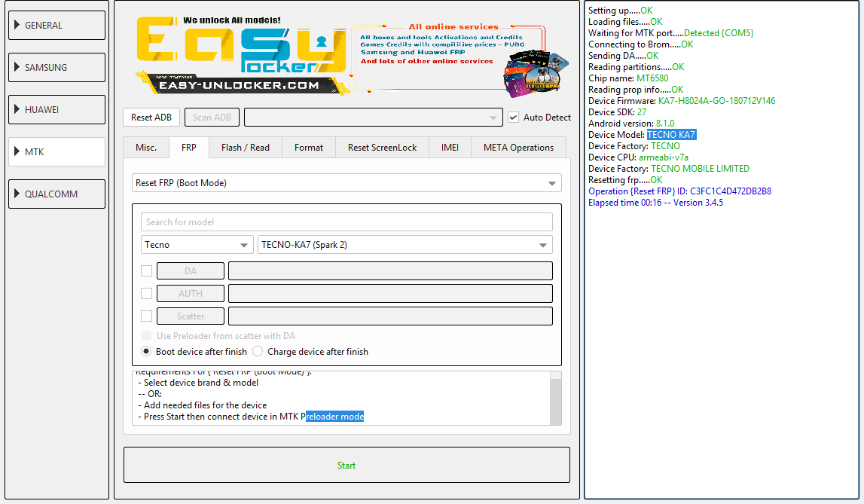Screen dimensions: 864x504
Task: Click the AUTH file path field
Action: click(391, 294)
